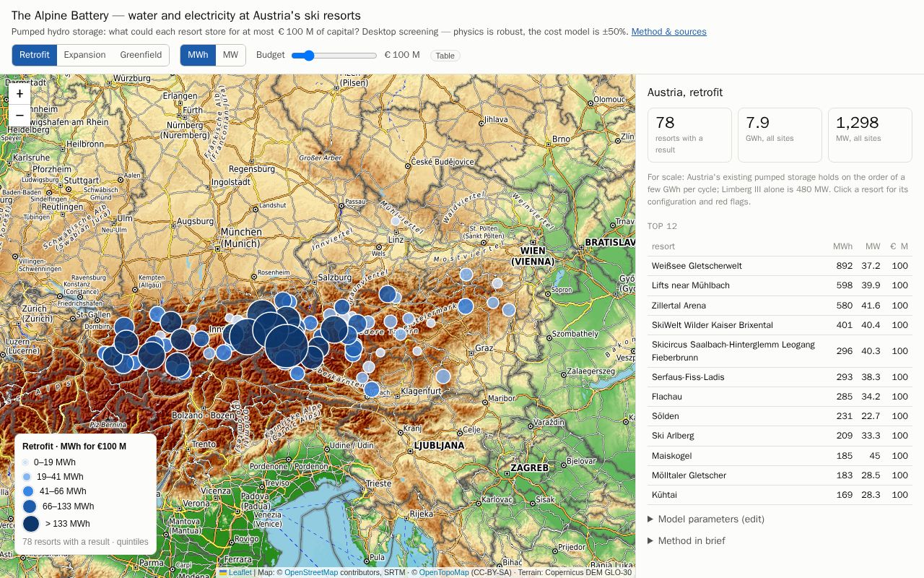The height and width of the screenshot is (578, 924).
Task: Select Flachau row
Action: (x=780, y=397)
